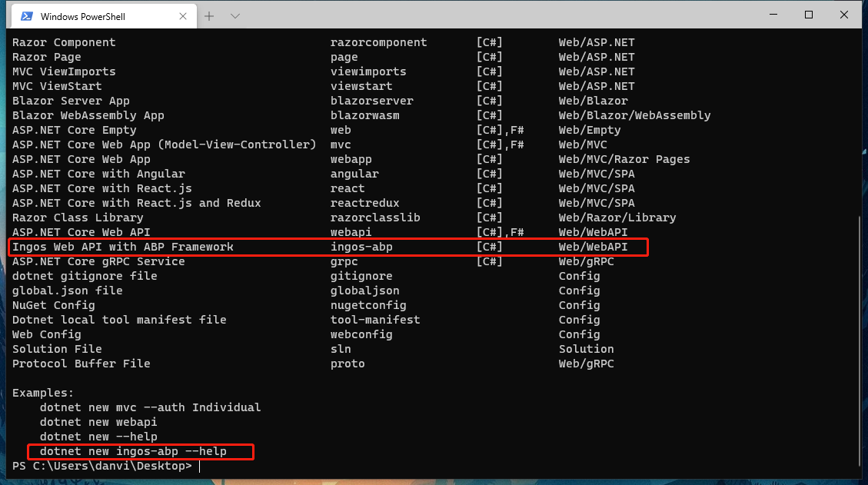The image size is (868, 485).
Task: Click 'grpc' short name
Action: click(x=344, y=261)
